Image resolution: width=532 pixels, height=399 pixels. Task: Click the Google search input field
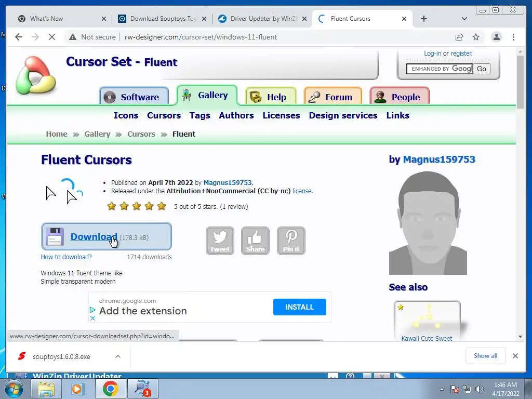point(440,69)
